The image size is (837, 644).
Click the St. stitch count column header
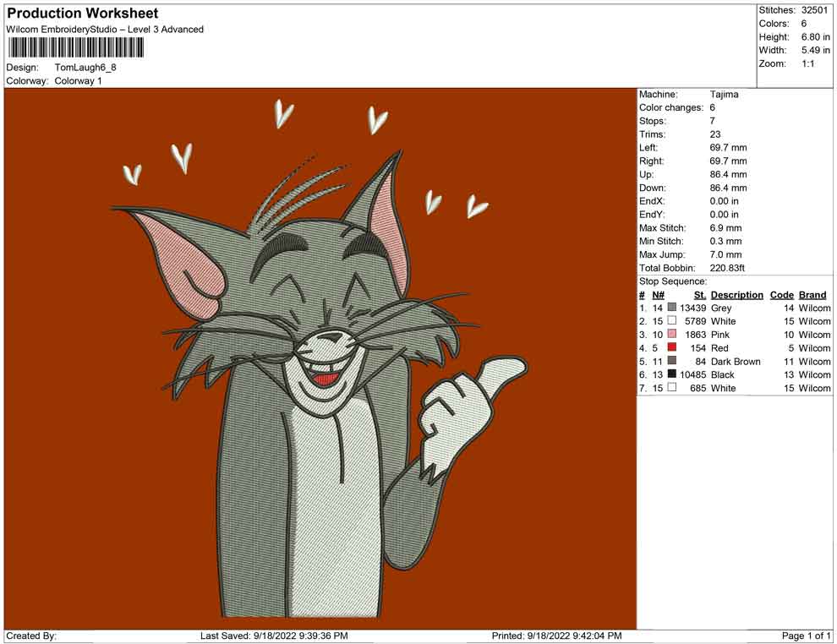point(699,295)
